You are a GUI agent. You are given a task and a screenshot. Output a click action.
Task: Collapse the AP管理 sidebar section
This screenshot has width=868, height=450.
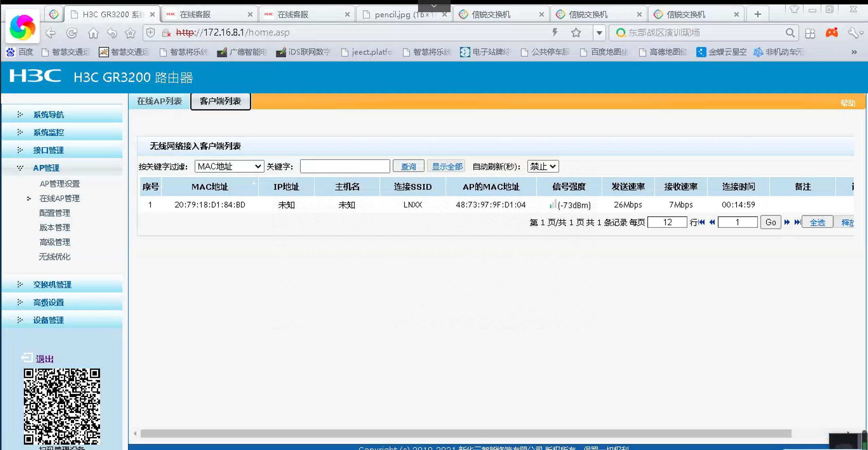46,168
